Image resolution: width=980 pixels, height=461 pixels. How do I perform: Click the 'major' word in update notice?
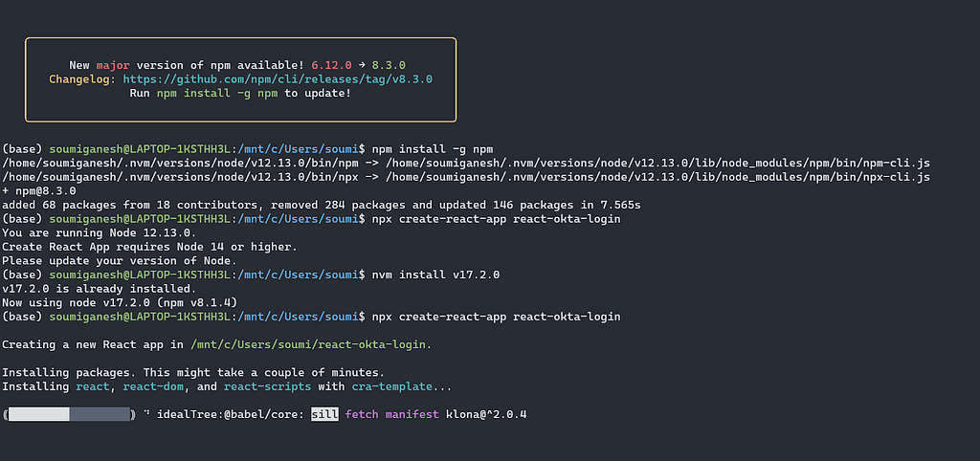click(113, 65)
